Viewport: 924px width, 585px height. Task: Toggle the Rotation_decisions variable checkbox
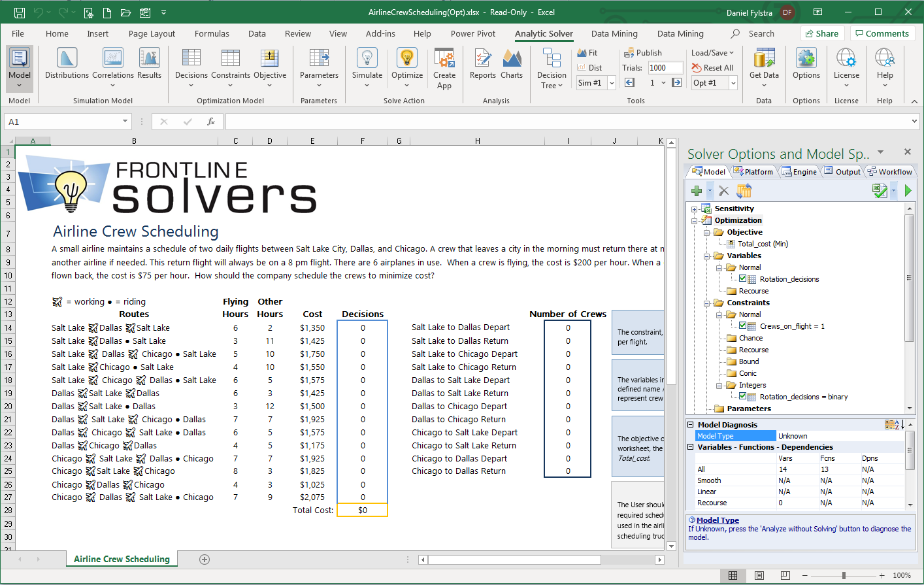click(742, 278)
